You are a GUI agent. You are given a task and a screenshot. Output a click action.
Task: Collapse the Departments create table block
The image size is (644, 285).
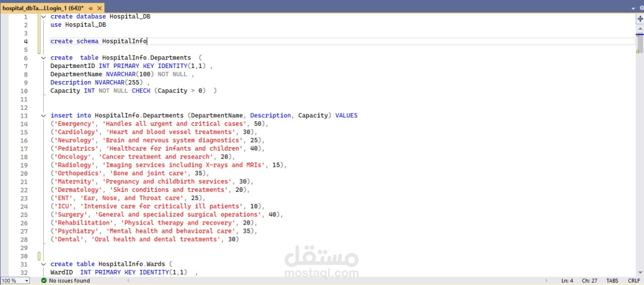coord(44,58)
